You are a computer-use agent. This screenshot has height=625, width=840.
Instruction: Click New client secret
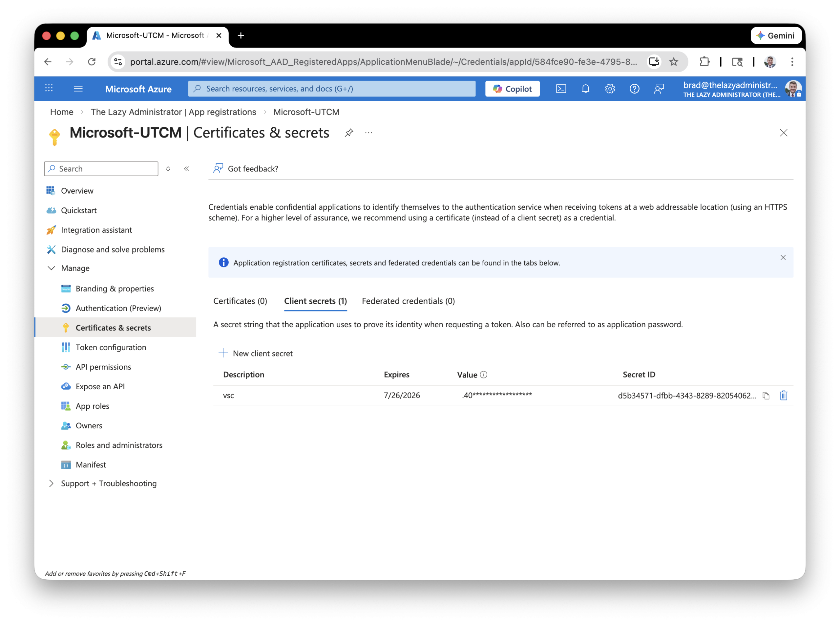coord(256,353)
